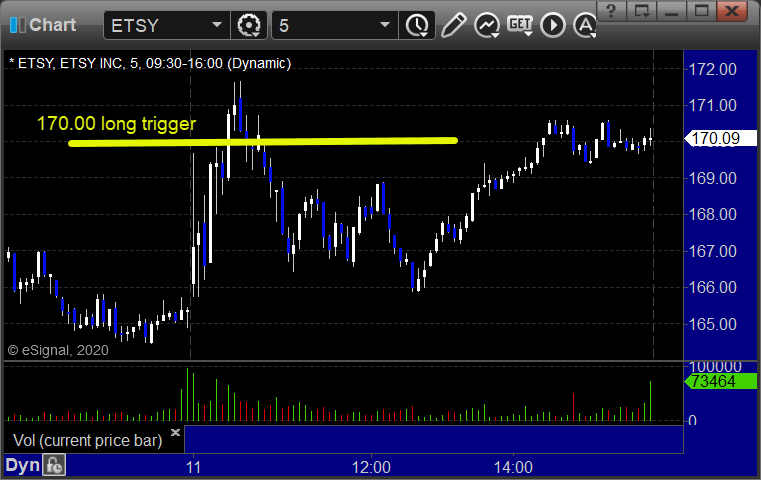Close the Vol study panel
761x480 pixels.
click(175, 432)
